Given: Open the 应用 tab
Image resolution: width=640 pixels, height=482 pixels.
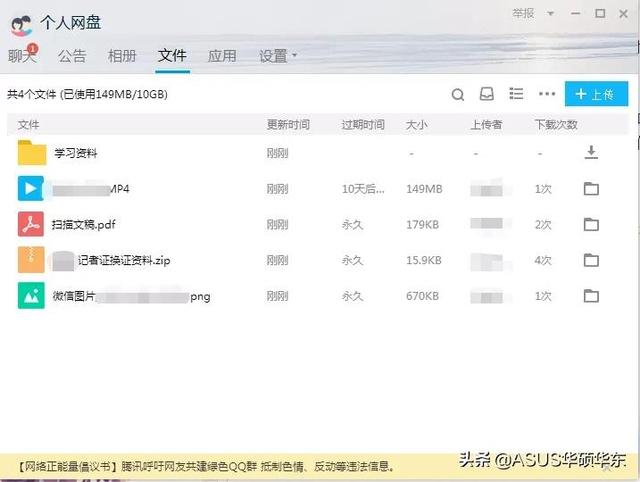Looking at the screenshot, I should 222,56.
